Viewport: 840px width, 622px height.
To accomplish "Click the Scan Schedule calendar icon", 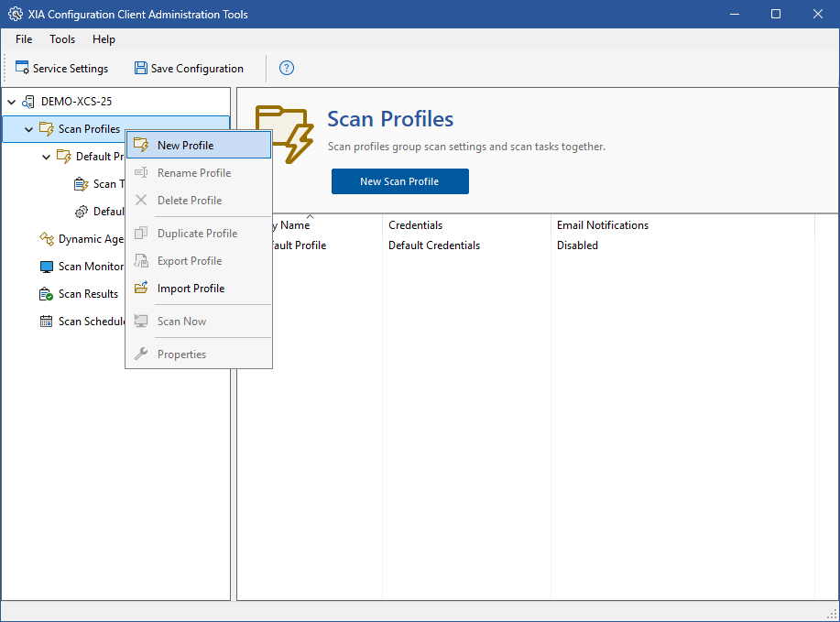I will (47, 322).
